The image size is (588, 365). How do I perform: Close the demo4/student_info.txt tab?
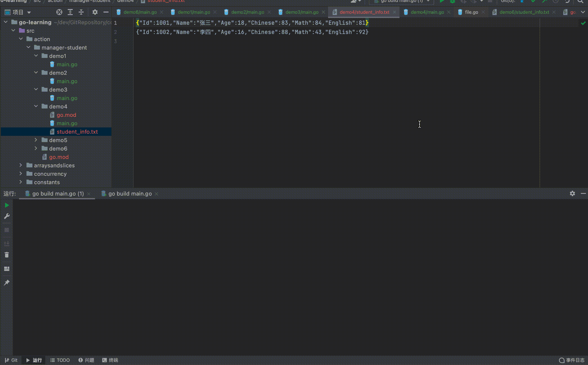pyautogui.click(x=394, y=12)
